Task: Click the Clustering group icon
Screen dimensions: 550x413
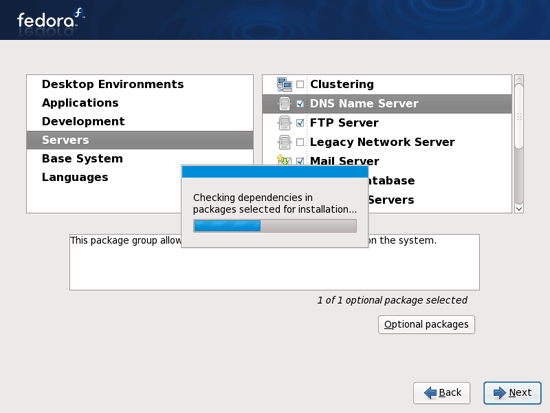Action: (284, 85)
